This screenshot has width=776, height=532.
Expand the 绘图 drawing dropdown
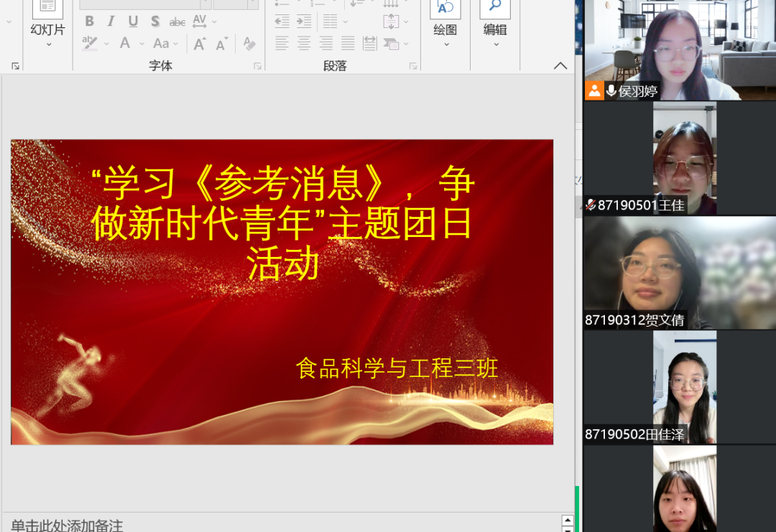coord(445,45)
